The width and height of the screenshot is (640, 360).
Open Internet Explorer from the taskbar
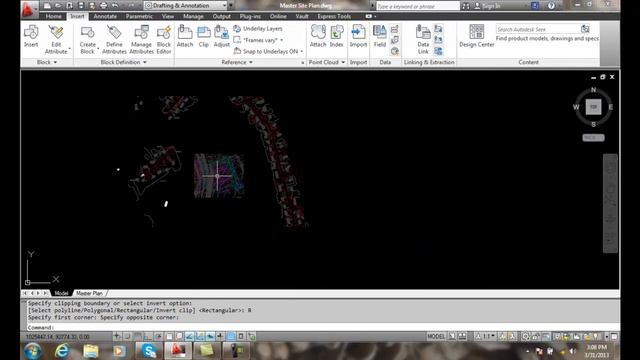coord(62,351)
